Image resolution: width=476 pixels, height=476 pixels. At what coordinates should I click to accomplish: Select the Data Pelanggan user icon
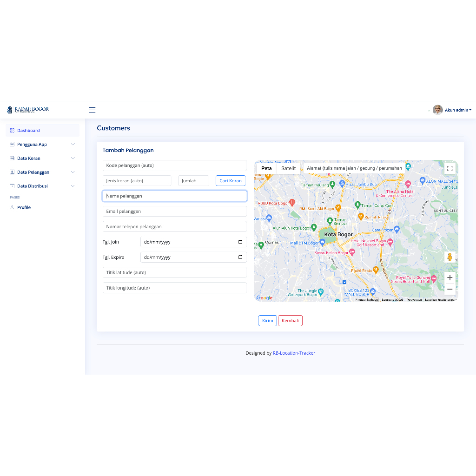tap(12, 172)
